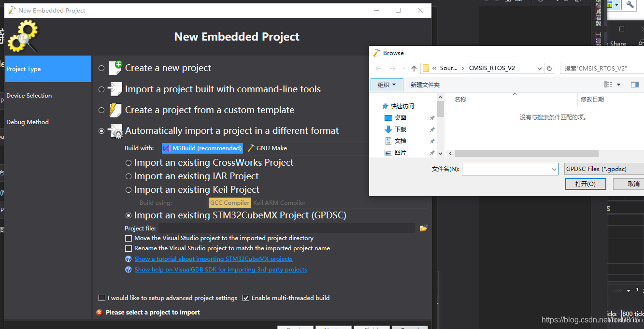
Task: Check Rename the Visual Studio project to match
Action: click(129, 248)
